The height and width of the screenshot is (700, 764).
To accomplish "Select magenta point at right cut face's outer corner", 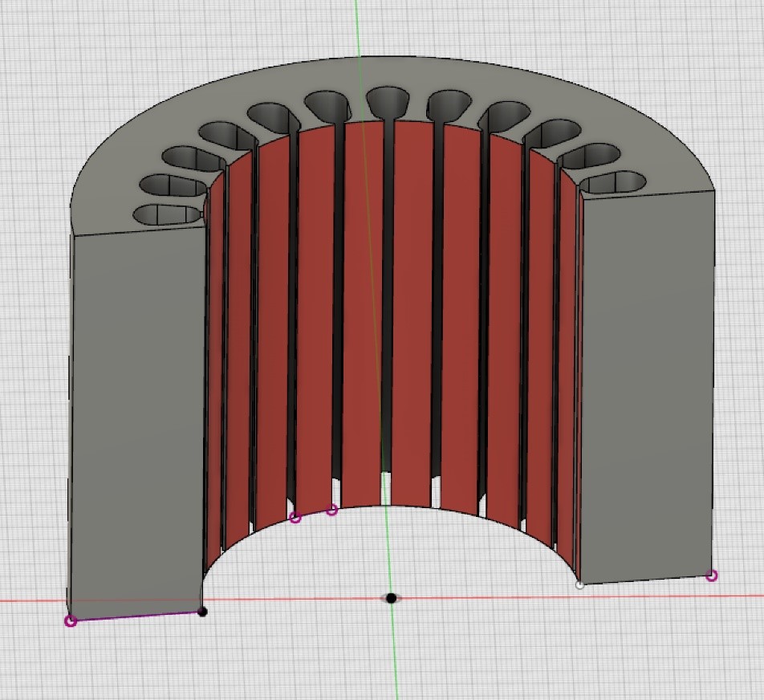I will tap(711, 576).
